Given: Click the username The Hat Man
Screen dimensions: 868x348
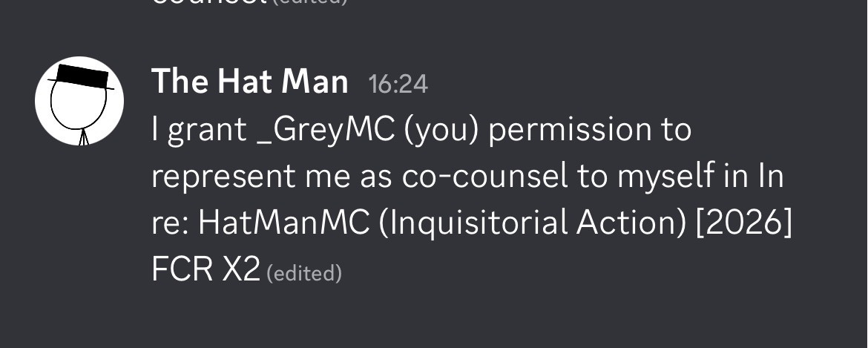Looking at the screenshot, I should click(x=250, y=82).
